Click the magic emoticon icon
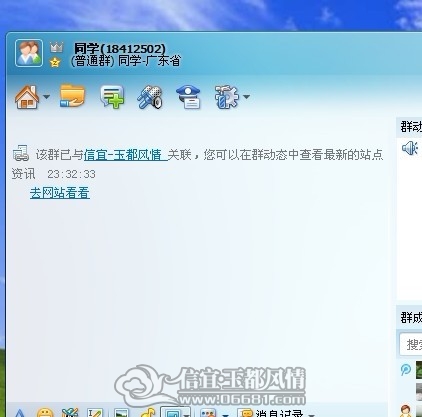422x417 pixels. tap(70, 412)
